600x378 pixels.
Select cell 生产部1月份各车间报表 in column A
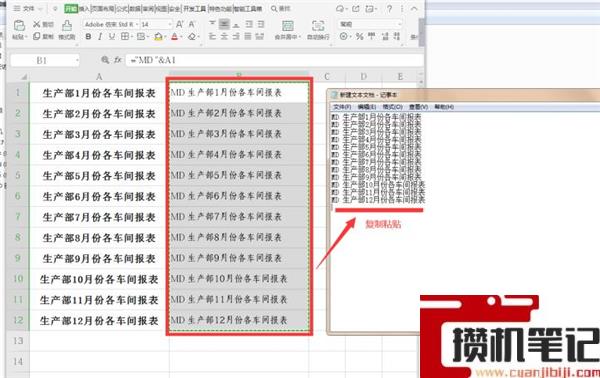[99, 93]
